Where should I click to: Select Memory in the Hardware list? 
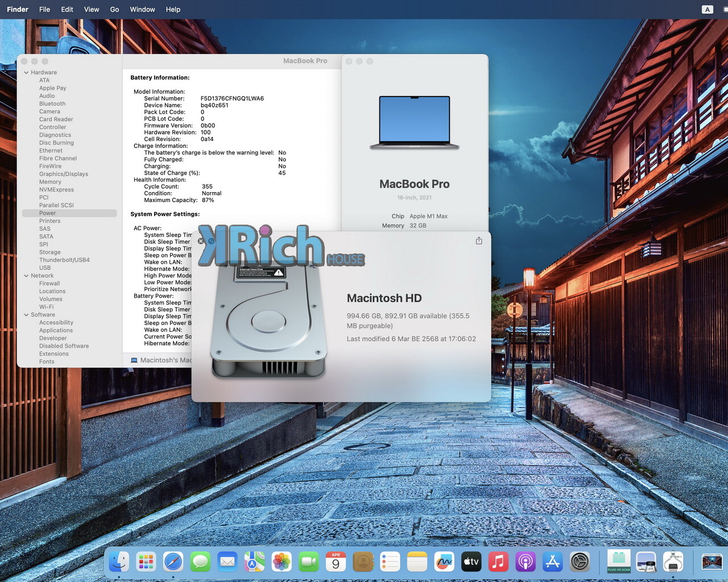tap(50, 182)
